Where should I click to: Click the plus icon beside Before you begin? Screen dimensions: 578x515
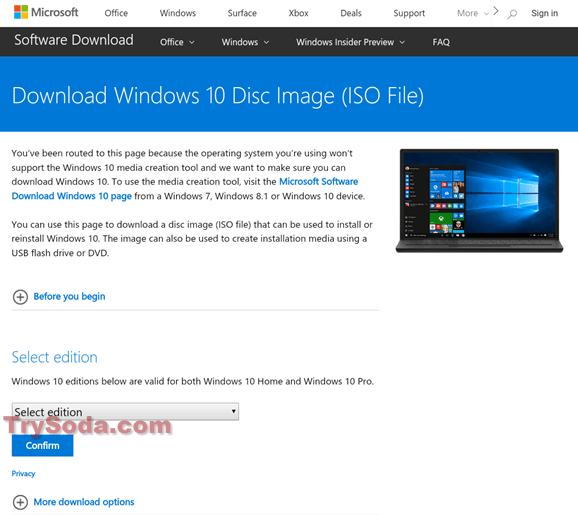point(20,297)
